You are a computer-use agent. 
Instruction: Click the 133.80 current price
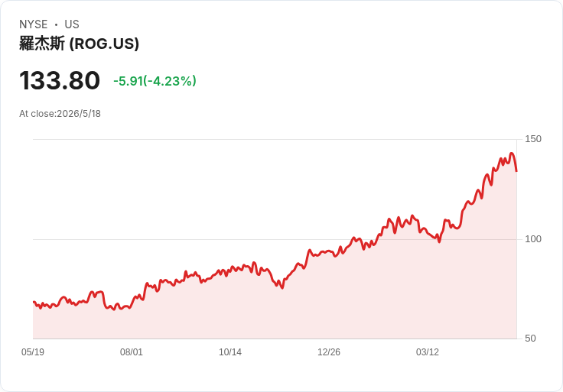[60, 80]
